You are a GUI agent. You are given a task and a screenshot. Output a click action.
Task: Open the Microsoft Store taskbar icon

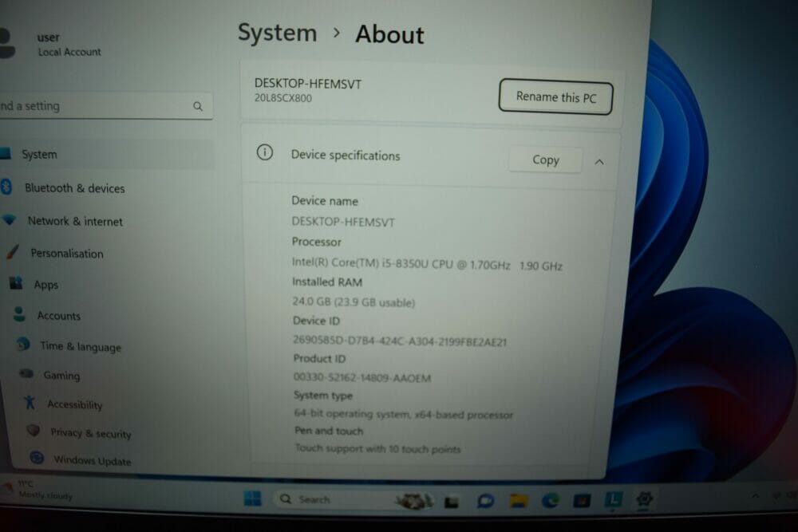coord(582,501)
